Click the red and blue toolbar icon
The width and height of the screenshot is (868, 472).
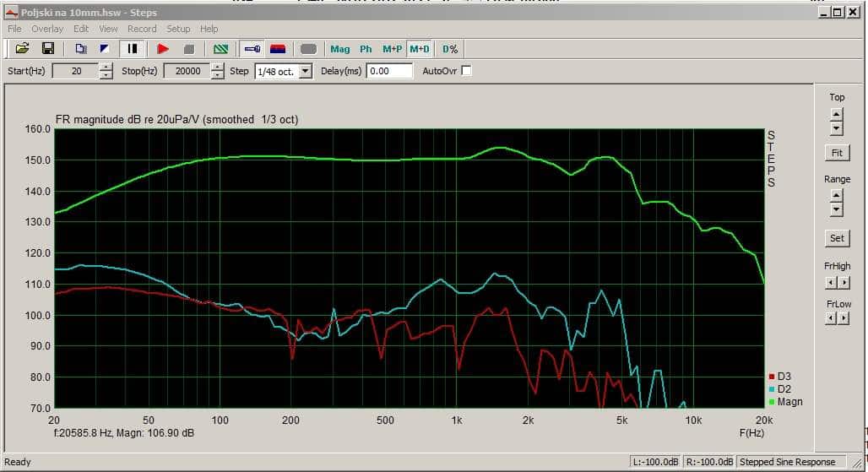[278, 49]
